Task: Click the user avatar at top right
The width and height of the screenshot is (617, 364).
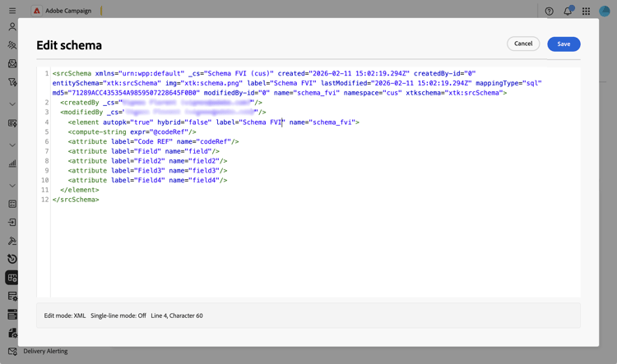Action: coord(605,11)
